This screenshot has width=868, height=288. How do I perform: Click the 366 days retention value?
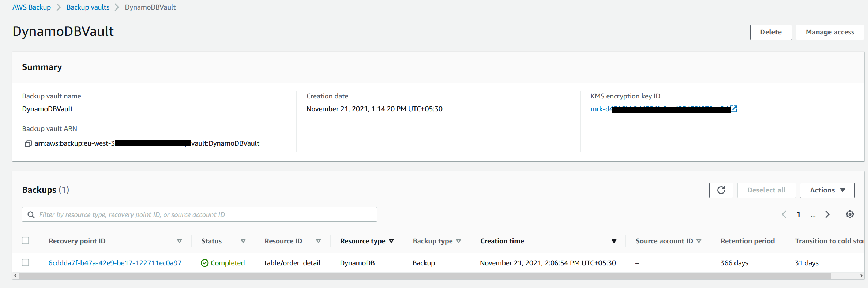734,263
